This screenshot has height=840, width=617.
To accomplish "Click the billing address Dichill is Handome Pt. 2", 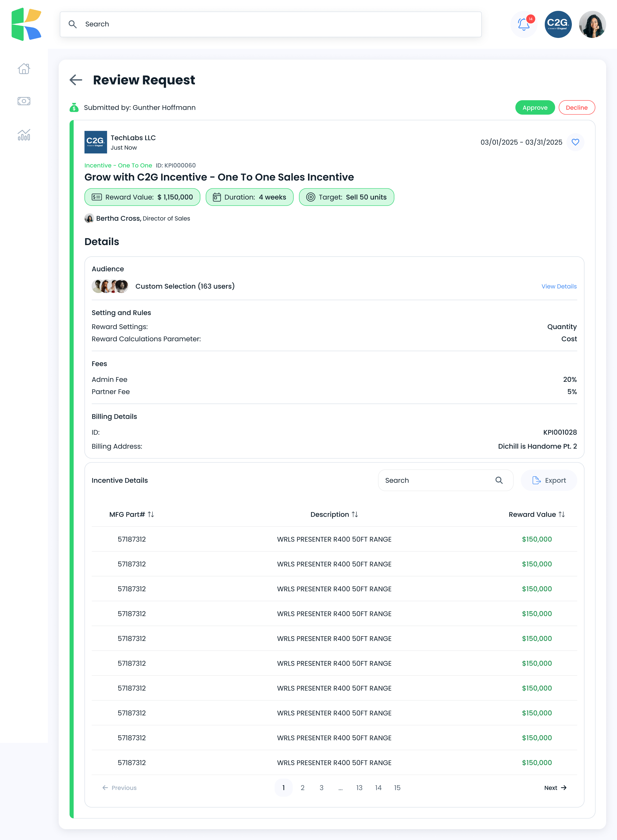I will click(x=537, y=446).
